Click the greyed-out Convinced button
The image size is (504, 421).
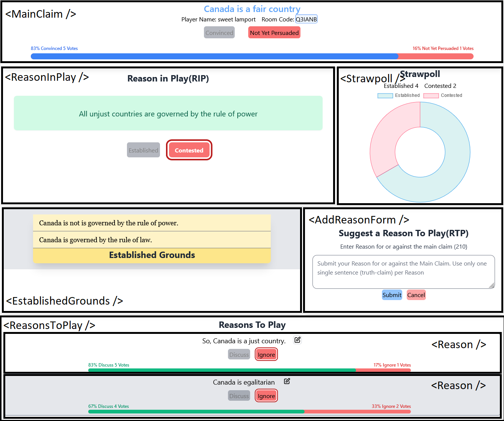click(x=219, y=32)
